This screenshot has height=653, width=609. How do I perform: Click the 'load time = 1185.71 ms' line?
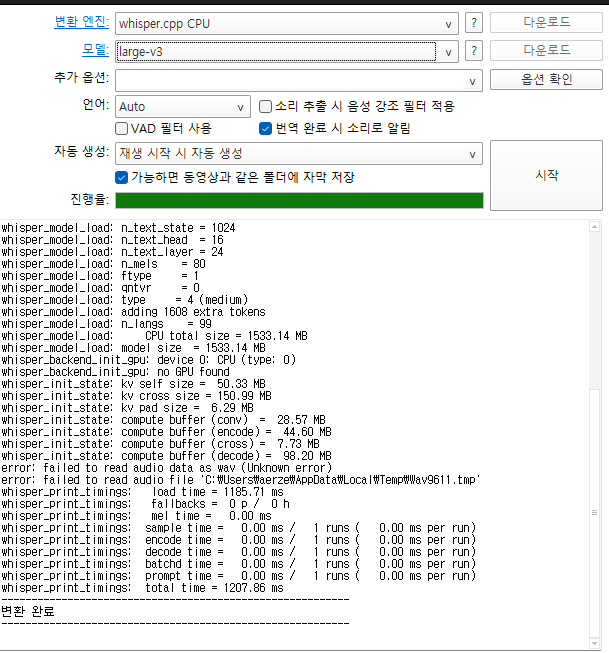point(142,492)
